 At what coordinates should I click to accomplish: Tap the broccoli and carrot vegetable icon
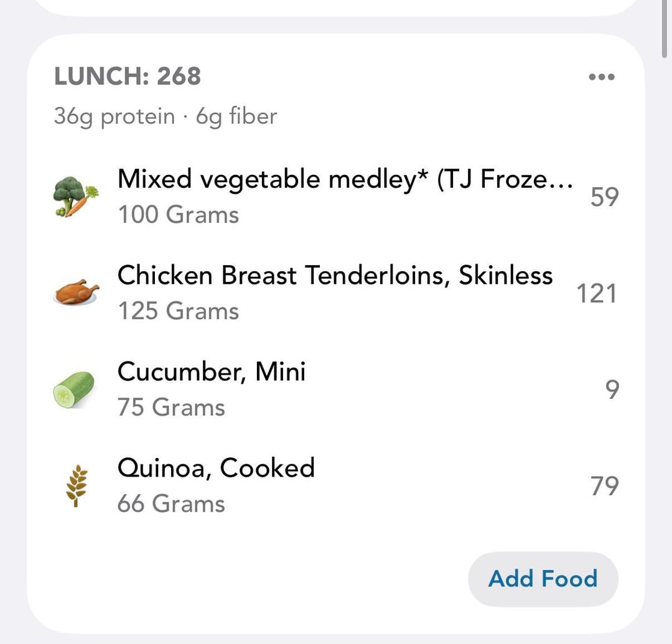(75, 197)
